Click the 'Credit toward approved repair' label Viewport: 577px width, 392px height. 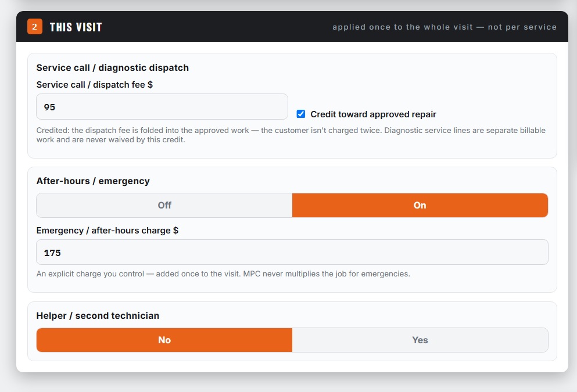[x=373, y=114]
